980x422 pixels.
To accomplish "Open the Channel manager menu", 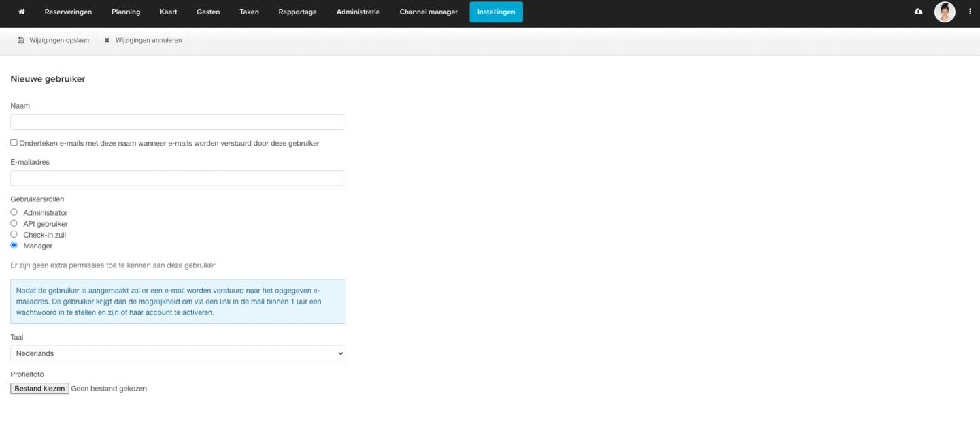I will [428, 12].
